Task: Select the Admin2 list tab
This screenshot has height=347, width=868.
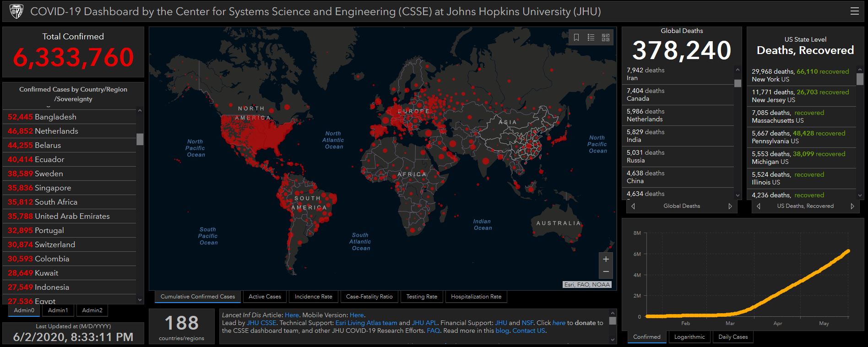Action: (x=92, y=310)
